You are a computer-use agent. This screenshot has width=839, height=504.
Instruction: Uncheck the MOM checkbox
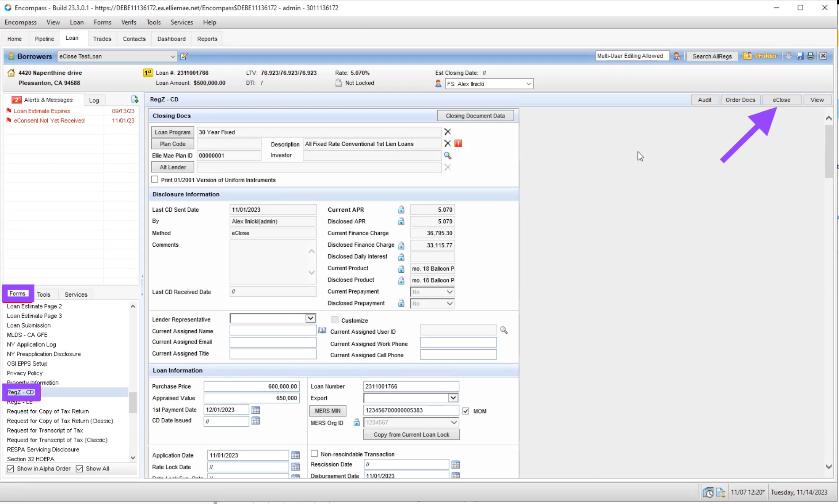(466, 411)
